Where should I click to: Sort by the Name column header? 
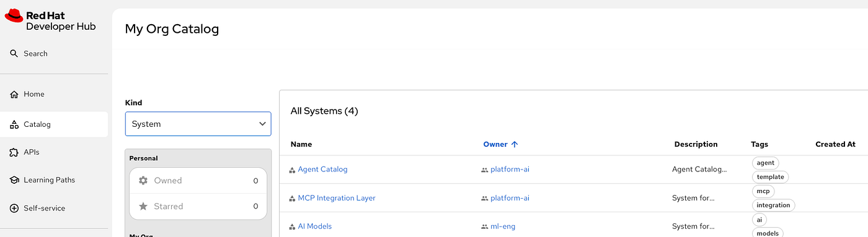pyautogui.click(x=301, y=144)
